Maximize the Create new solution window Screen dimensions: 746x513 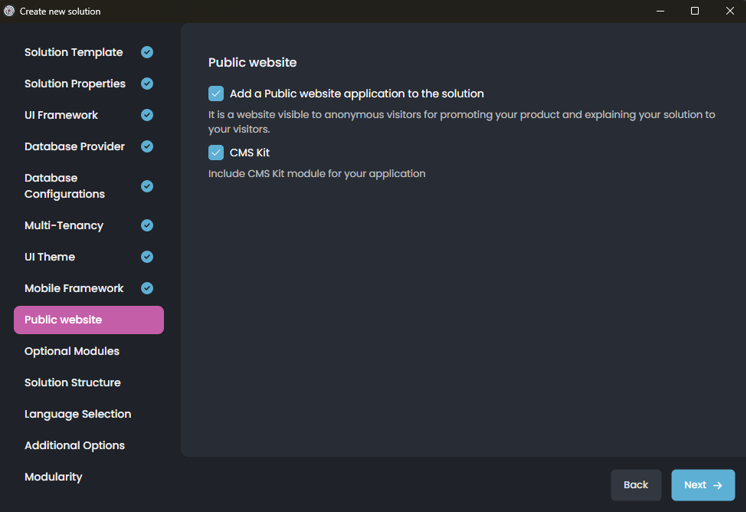click(x=695, y=11)
